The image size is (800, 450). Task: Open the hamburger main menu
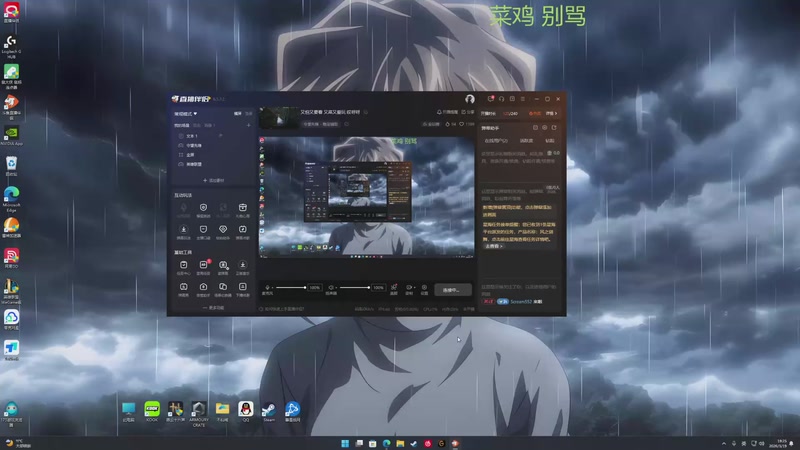[523, 98]
